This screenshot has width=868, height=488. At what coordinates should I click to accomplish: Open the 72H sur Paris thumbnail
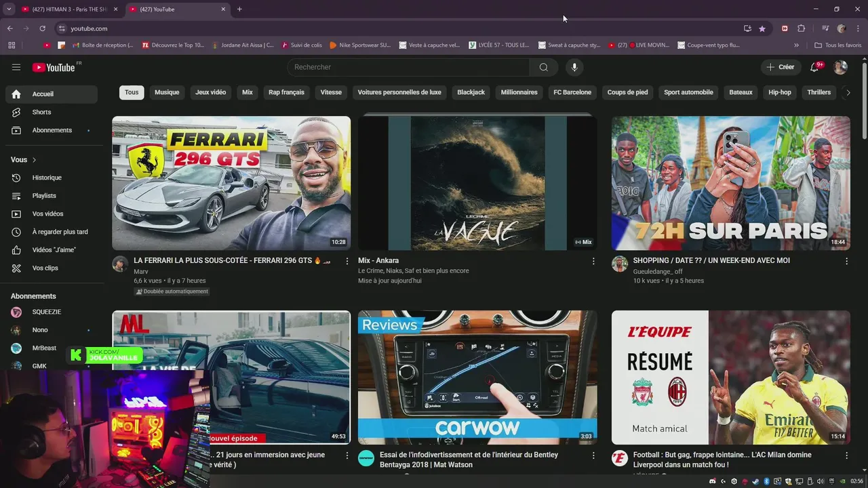(x=731, y=183)
